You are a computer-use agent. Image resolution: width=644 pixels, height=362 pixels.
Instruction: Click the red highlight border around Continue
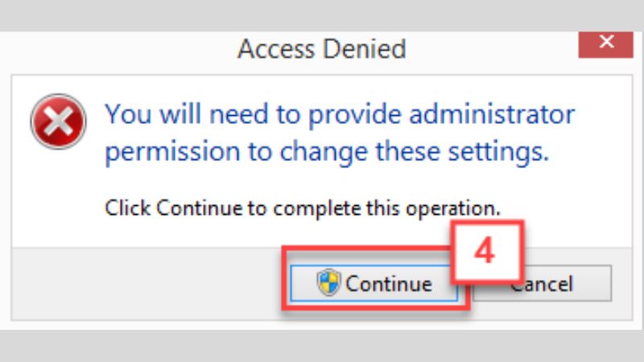pyautogui.click(x=283, y=284)
